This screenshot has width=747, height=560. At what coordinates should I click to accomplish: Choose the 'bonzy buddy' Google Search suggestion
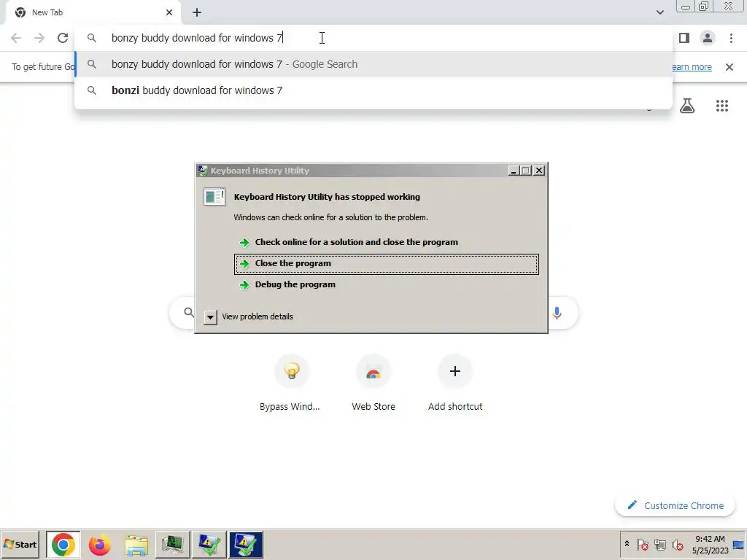(x=373, y=64)
